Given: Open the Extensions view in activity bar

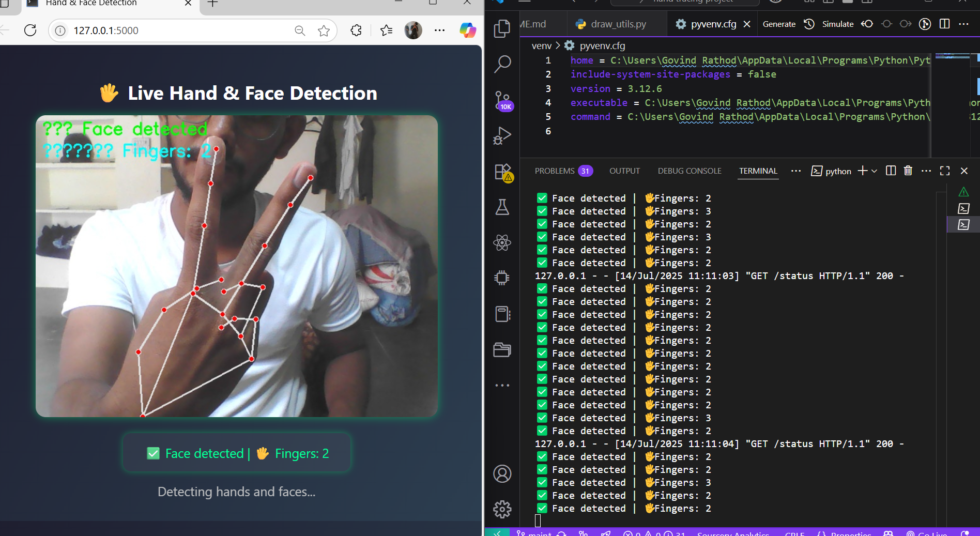Looking at the screenshot, I should tap(502, 172).
